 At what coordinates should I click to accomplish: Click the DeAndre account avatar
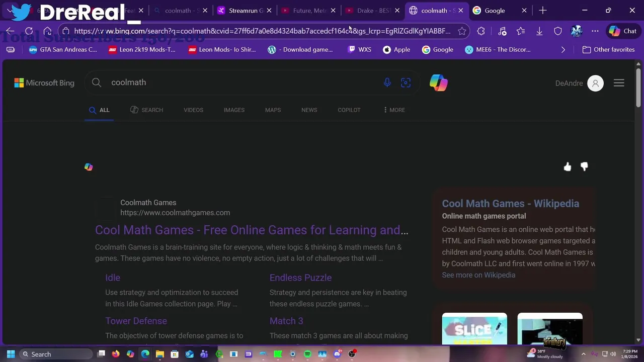pyautogui.click(x=595, y=83)
